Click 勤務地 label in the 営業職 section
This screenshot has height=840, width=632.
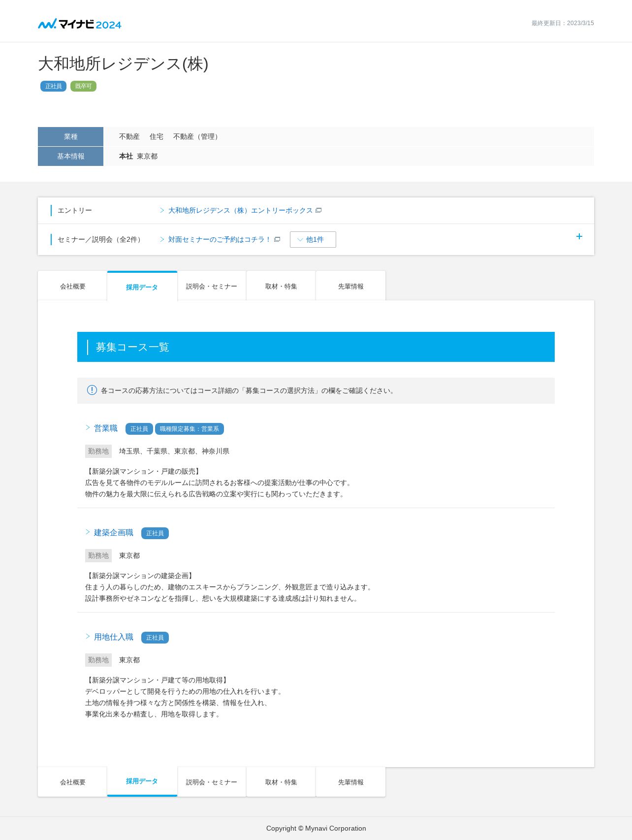(98, 451)
